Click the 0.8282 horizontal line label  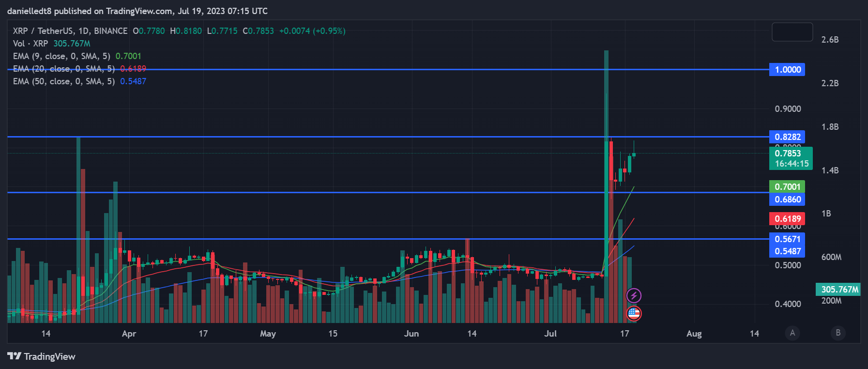(x=787, y=137)
